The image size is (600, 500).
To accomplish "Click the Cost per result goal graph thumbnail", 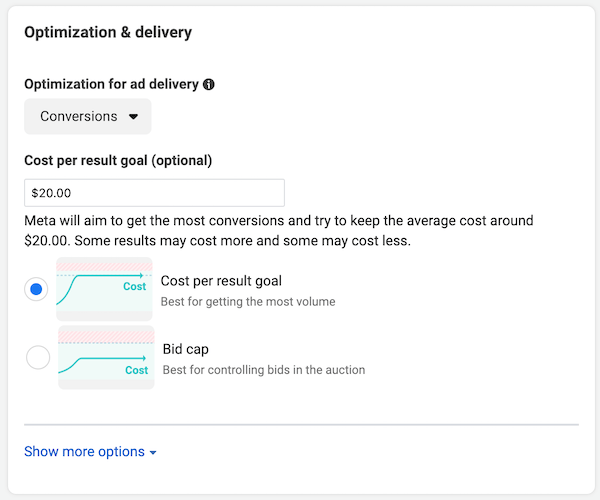I will (105, 289).
